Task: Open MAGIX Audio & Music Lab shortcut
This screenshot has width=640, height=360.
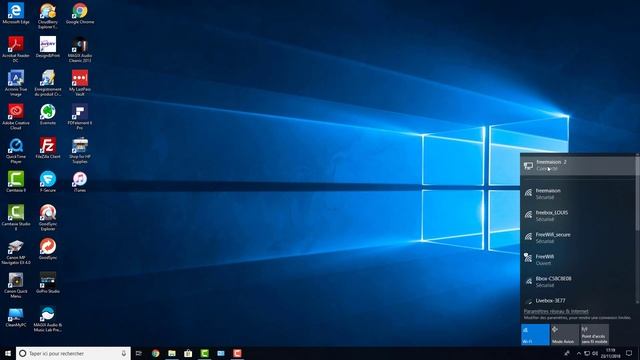Action: (x=48, y=319)
